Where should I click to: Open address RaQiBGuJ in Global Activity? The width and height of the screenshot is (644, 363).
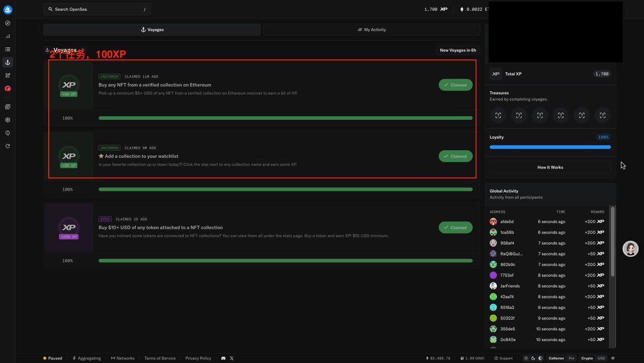coord(511,254)
